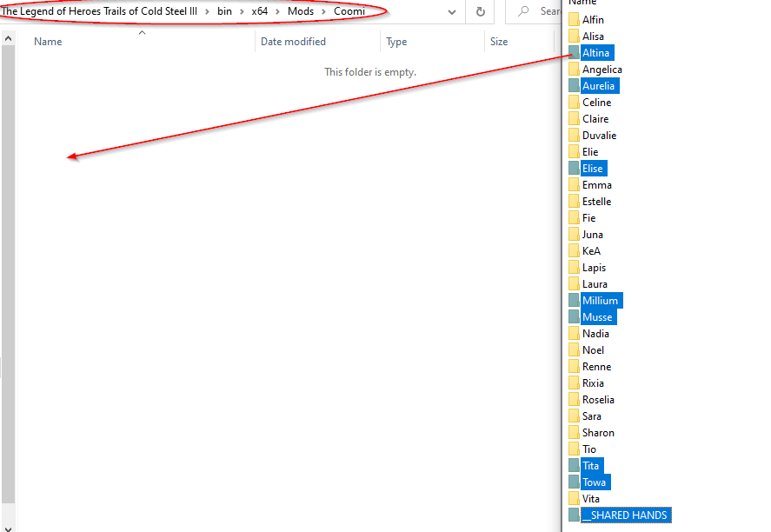Click the Aurelia folder icon
771x532 pixels.
574,85
